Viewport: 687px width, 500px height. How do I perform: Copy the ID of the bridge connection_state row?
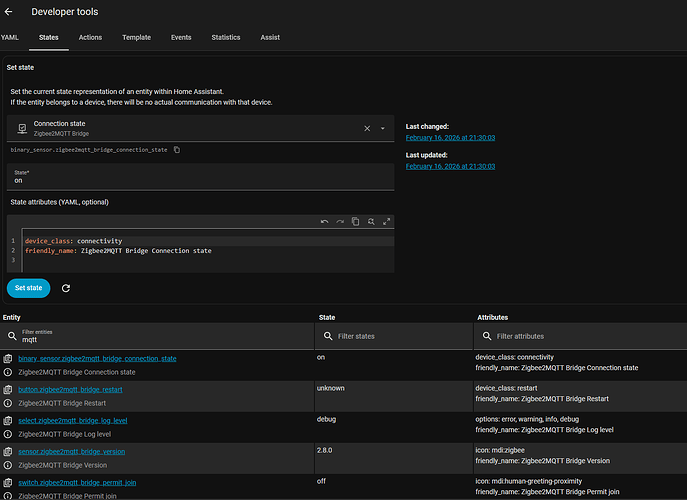8,358
